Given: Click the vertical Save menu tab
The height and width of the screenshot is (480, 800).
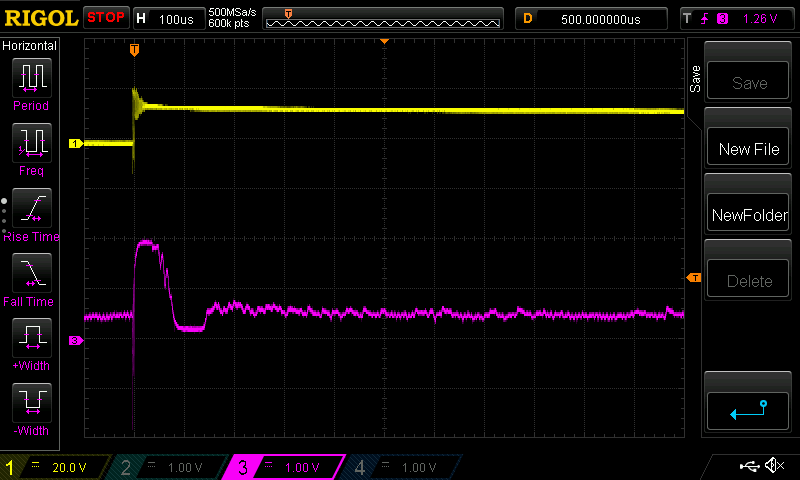Looking at the screenshot, I should [x=695, y=79].
